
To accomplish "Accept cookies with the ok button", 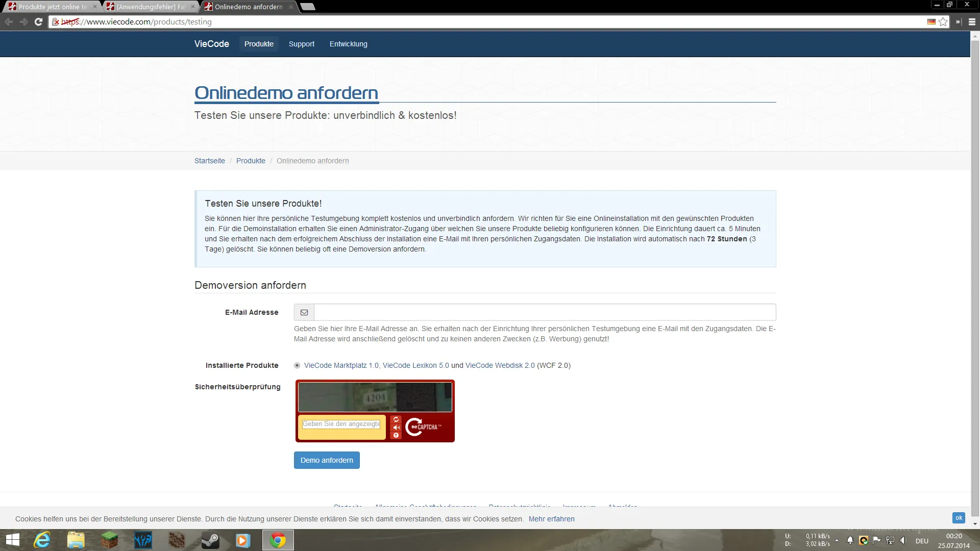I will [959, 518].
